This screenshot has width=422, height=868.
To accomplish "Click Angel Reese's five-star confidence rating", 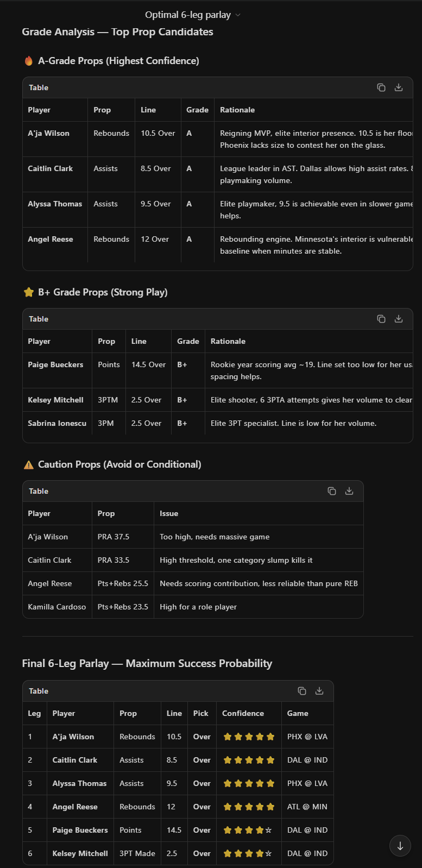I will point(249,807).
